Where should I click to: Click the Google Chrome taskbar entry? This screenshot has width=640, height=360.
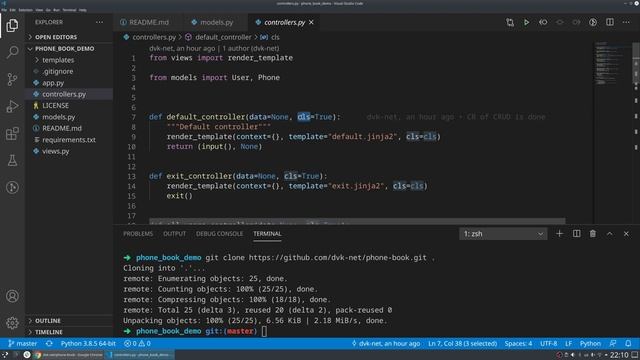click(69, 355)
